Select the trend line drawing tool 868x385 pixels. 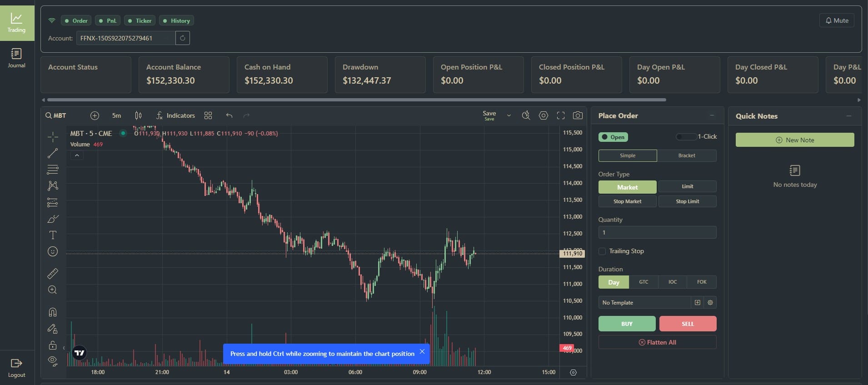point(53,153)
